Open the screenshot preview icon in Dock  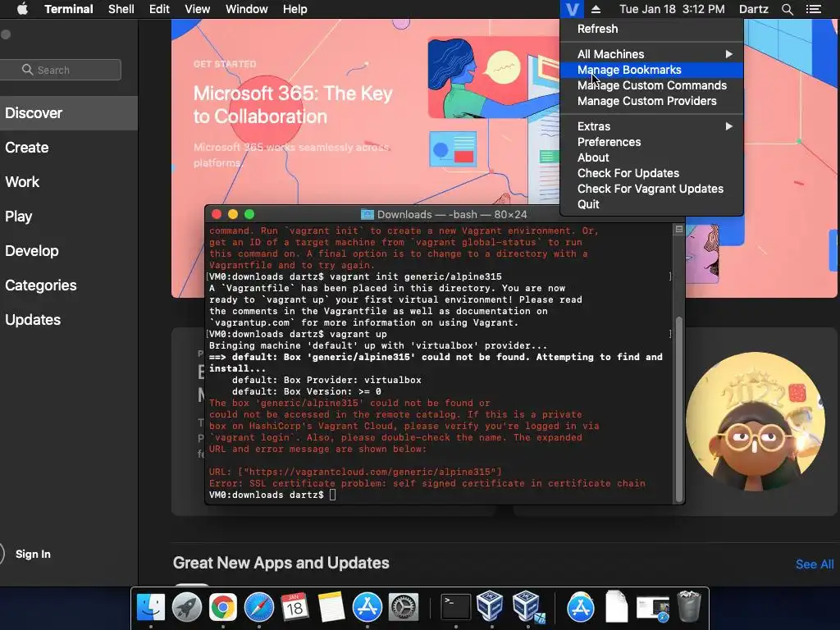point(652,609)
